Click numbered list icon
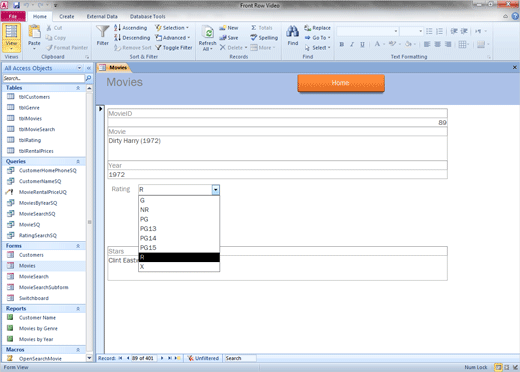Viewport: 520px width, 372px height. [440, 31]
